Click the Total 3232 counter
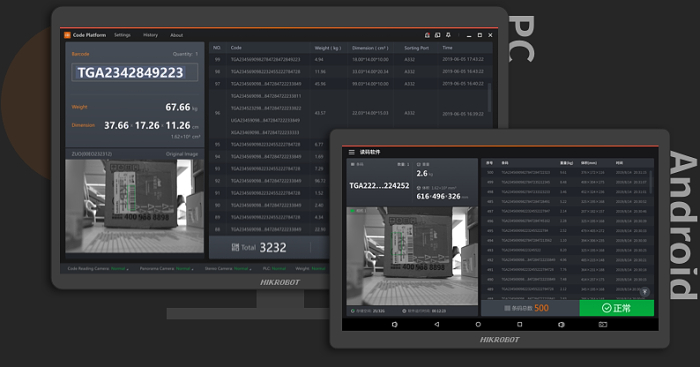The image size is (700, 367). click(259, 247)
